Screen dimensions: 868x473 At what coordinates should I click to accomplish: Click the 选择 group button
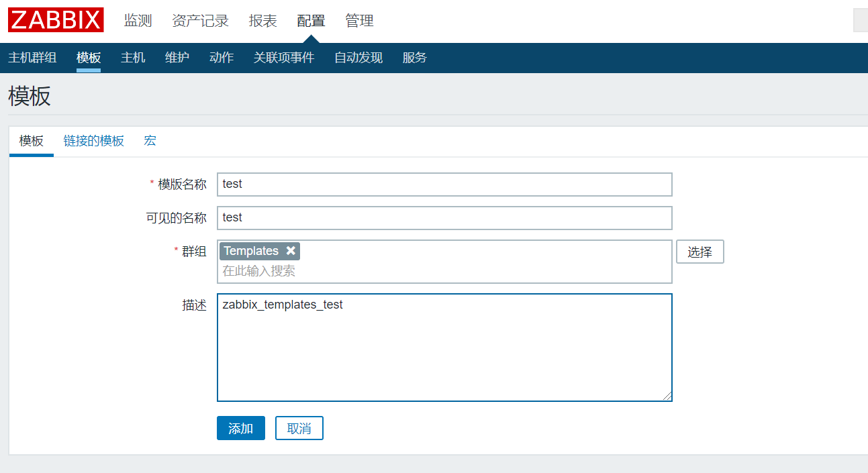point(700,252)
